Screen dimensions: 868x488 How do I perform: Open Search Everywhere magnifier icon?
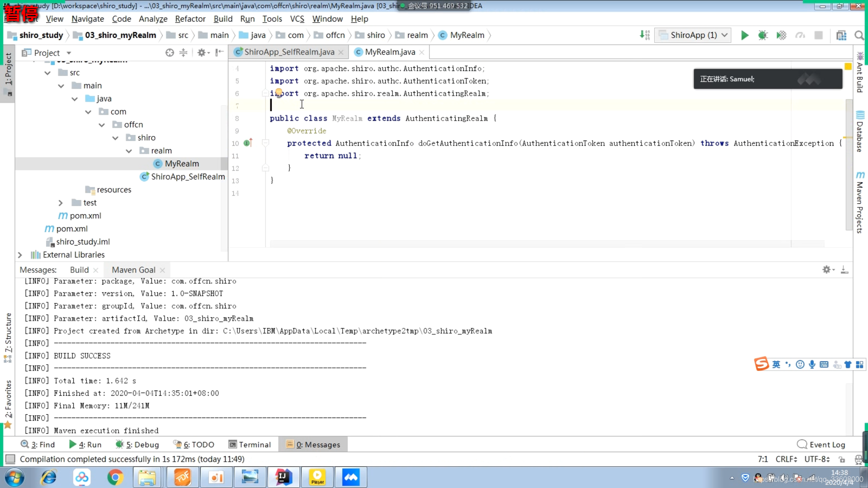(859, 35)
